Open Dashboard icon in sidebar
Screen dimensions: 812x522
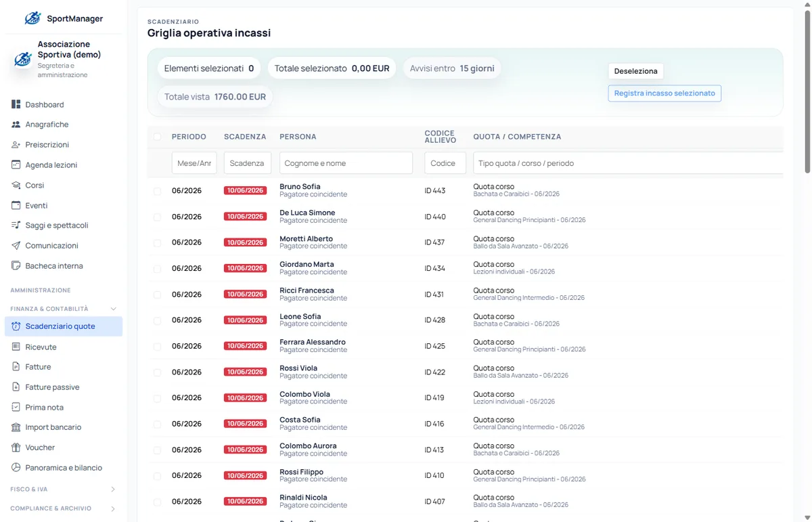(16, 104)
